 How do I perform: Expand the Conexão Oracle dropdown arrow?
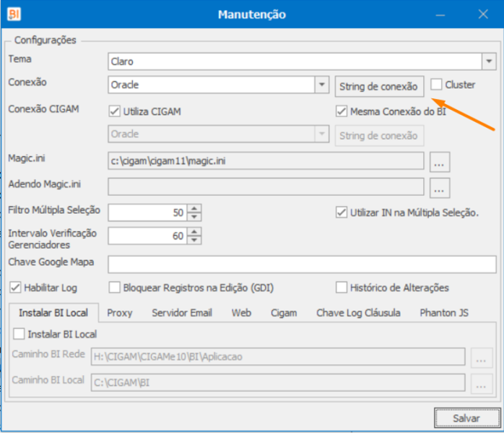point(322,85)
